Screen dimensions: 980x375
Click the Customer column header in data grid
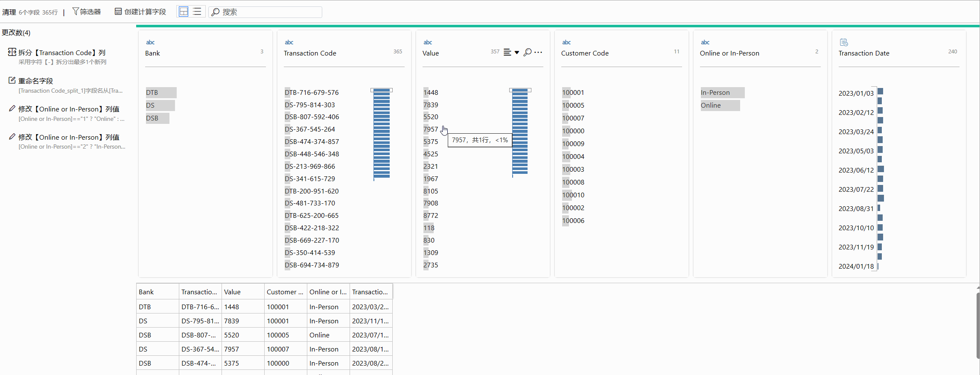[x=286, y=292]
